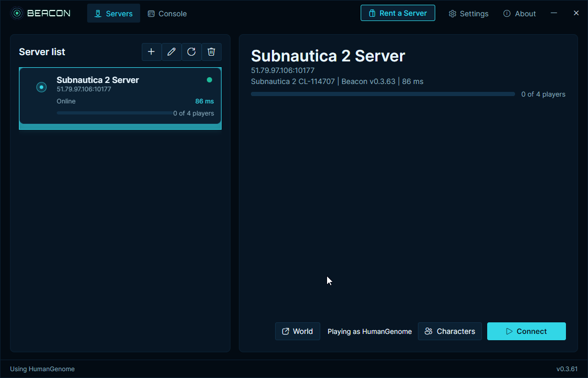Refresh the server list
The height and width of the screenshot is (378, 588).
191,52
